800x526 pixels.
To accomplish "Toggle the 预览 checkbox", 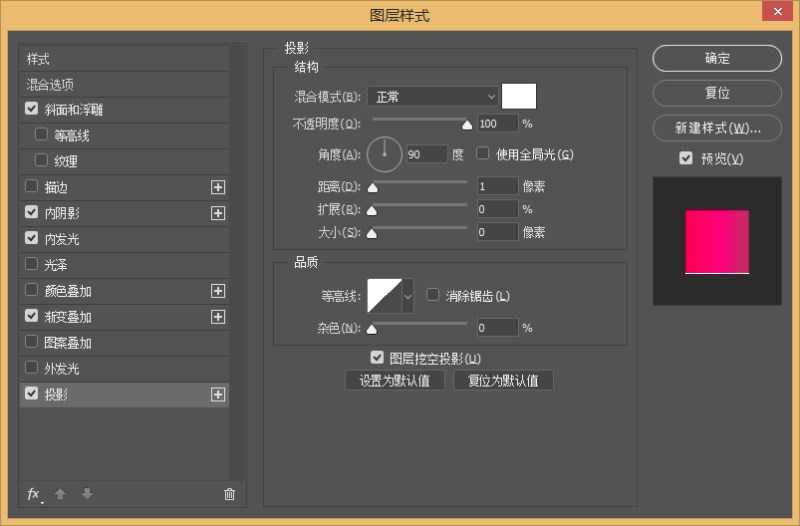I will pos(686,158).
